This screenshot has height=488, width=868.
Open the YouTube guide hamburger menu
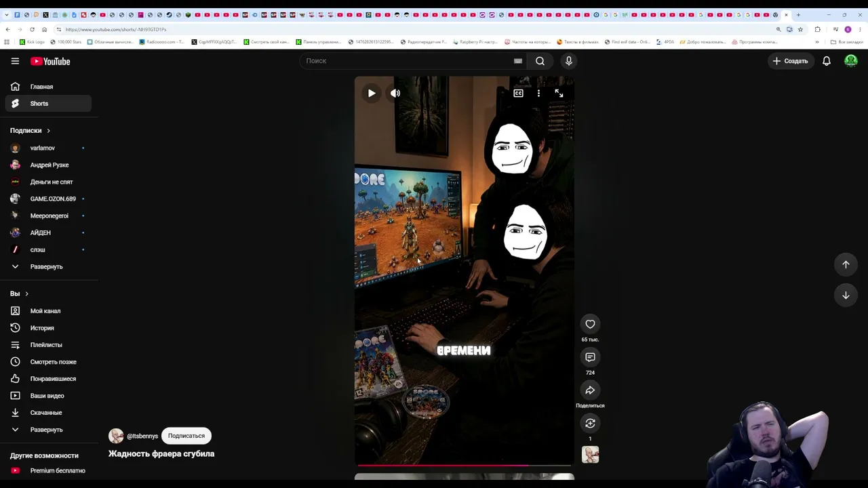[15, 61]
